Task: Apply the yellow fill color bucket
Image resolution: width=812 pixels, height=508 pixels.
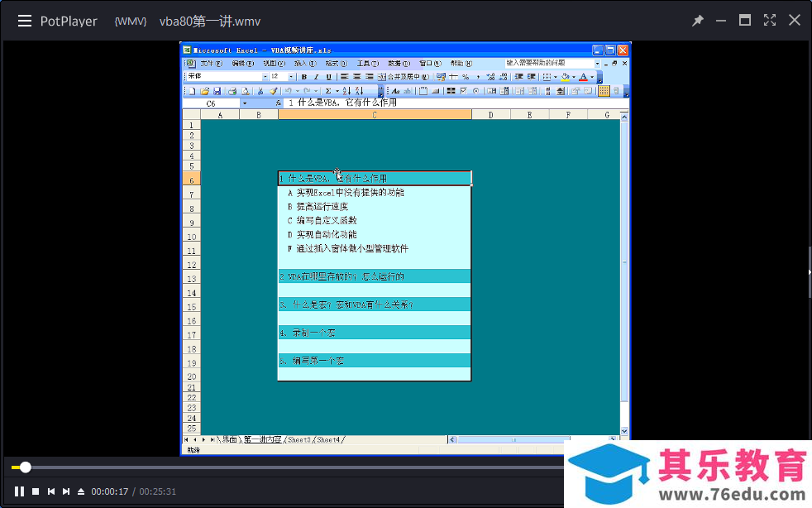Action: 565,77
